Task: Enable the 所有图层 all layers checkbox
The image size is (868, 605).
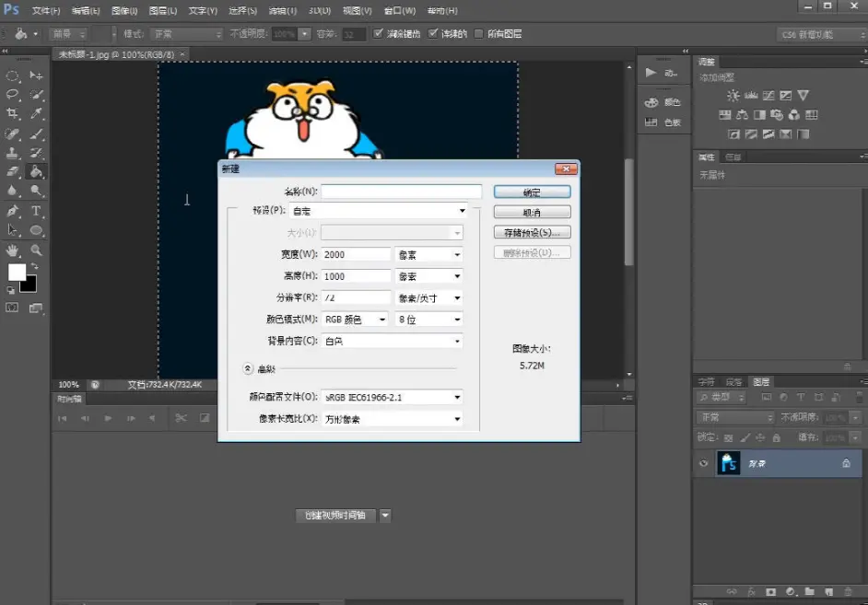Action: (479, 34)
